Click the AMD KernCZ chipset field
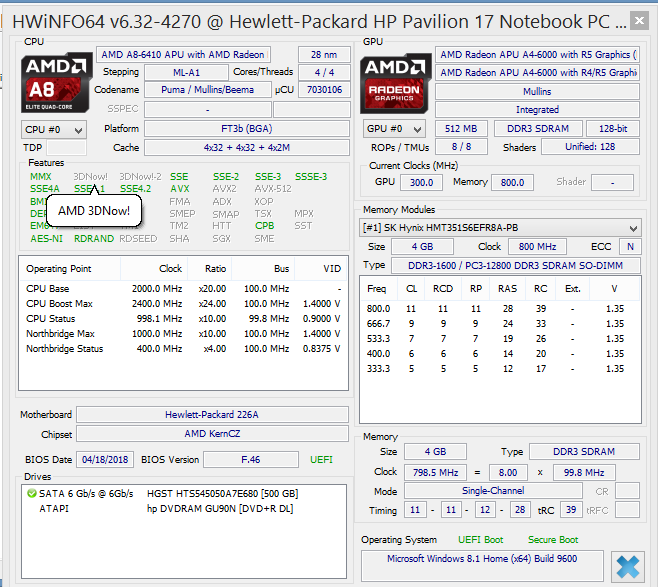This screenshot has height=587, width=658. (x=212, y=433)
